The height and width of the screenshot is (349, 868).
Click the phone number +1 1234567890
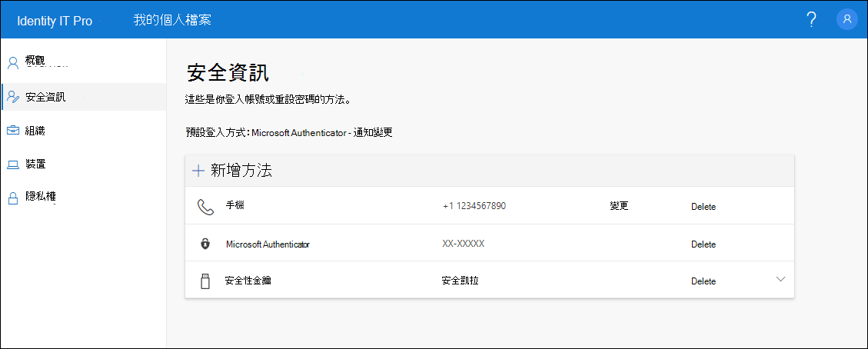coord(474,206)
